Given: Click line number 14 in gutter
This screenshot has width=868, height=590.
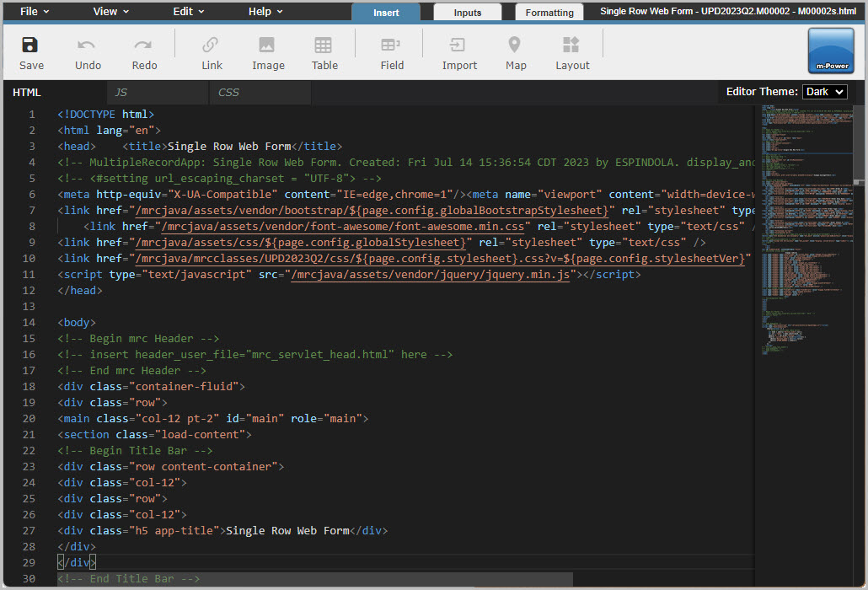Looking at the screenshot, I should 29,323.
